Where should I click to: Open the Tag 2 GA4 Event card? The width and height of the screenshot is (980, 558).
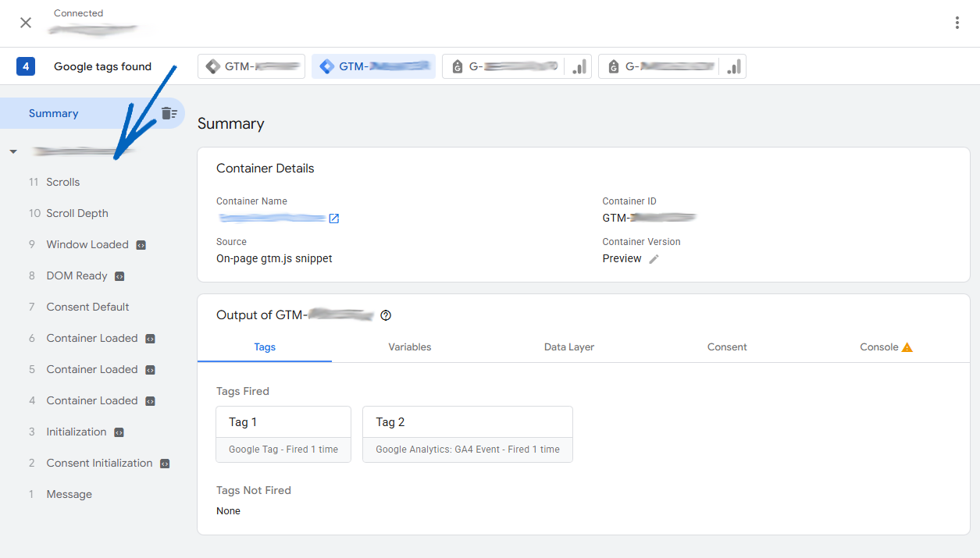click(x=468, y=434)
